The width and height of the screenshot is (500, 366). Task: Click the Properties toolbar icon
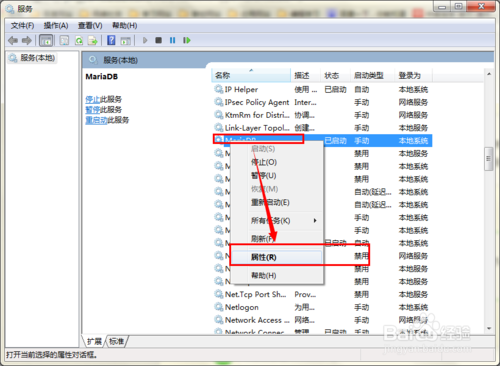(x=64, y=41)
